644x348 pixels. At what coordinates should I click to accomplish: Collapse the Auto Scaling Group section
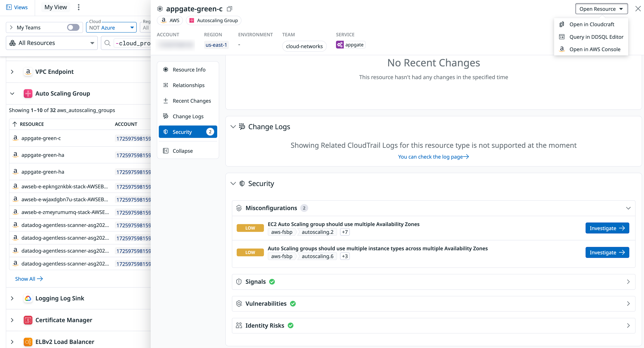[12, 93]
